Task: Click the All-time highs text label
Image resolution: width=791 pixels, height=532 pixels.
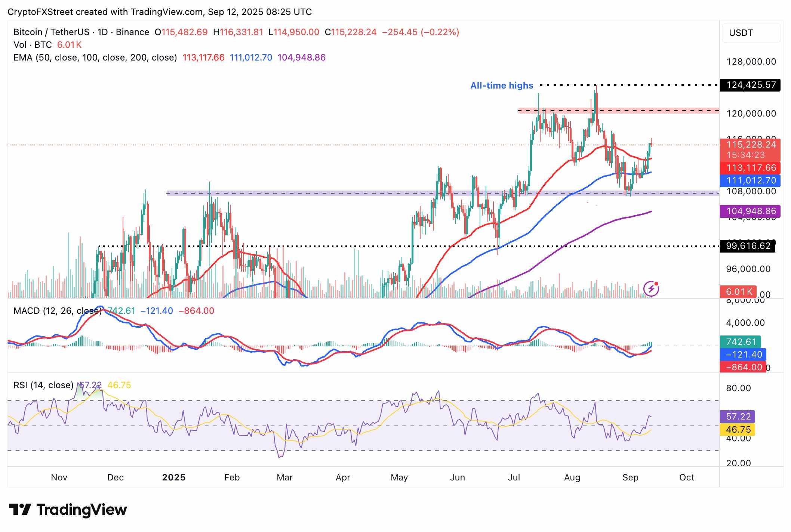Action: coord(501,86)
